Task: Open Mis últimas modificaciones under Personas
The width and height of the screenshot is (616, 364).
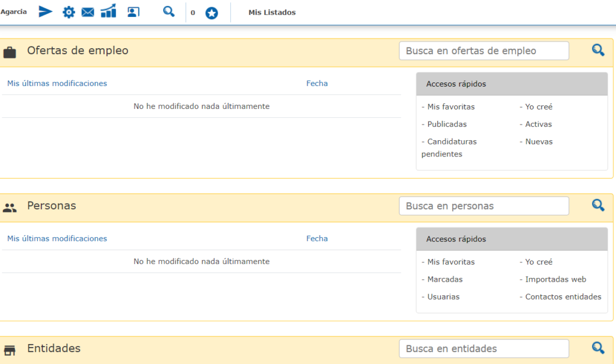Action: (57, 239)
